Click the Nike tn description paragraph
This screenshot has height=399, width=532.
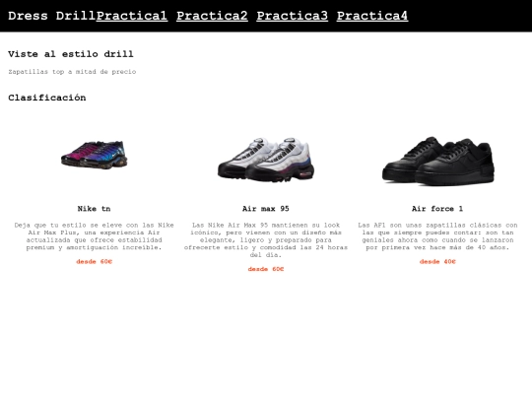coord(94,236)
